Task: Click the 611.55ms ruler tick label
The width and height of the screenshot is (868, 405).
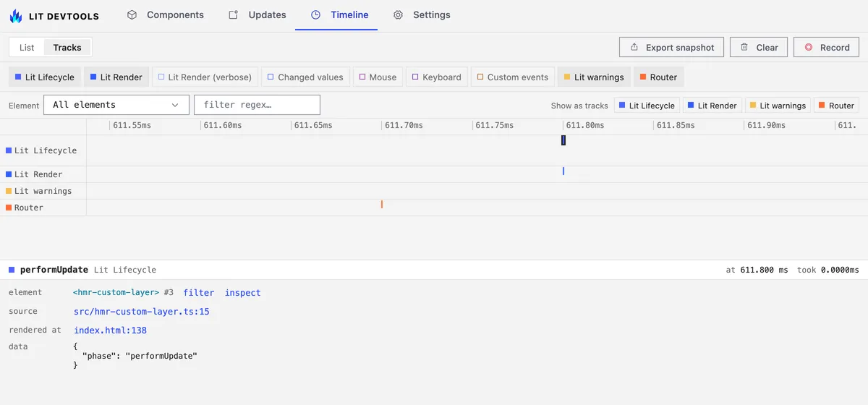Action: point(132,125)
